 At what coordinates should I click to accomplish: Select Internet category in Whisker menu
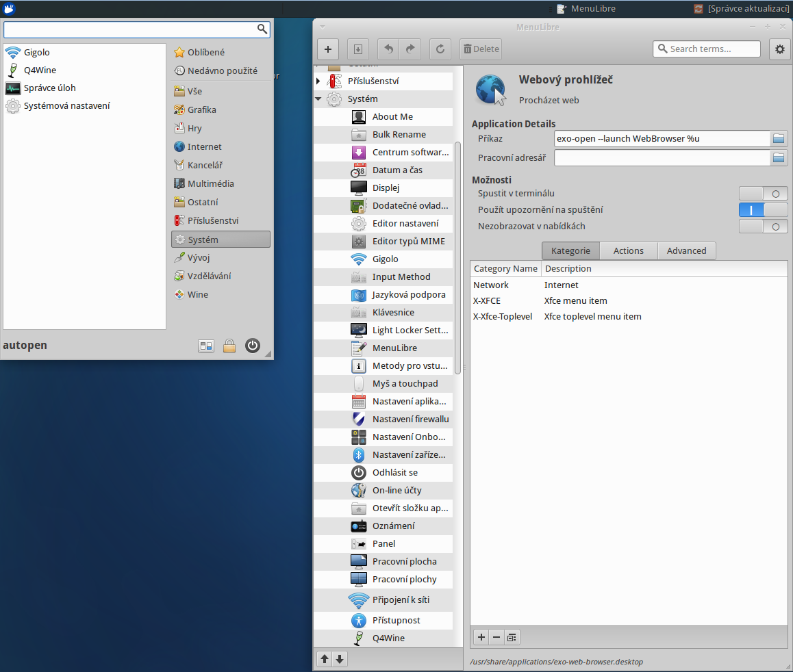[x=221, y=146]
